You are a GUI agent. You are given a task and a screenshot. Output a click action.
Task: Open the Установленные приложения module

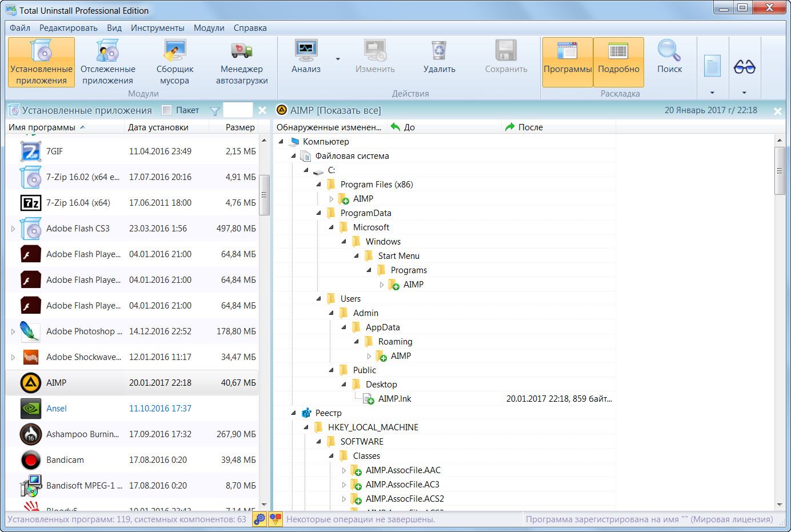(41, 62)
